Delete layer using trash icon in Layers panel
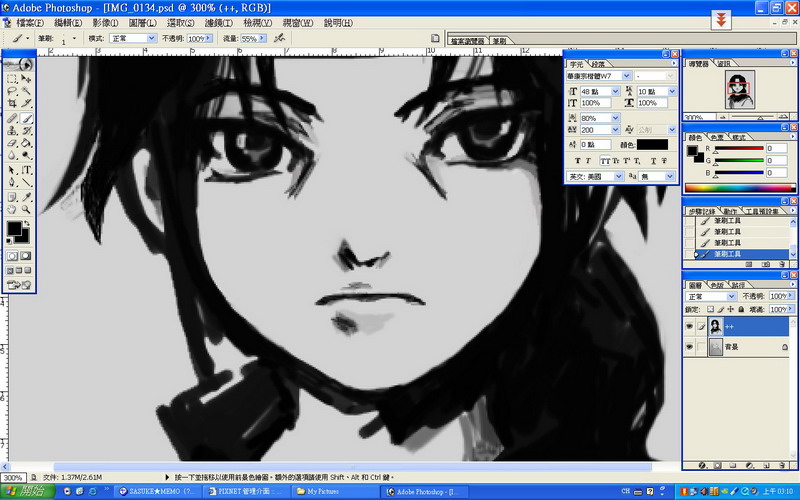This screenshot has width=800, height=500. tap(782, 465)
